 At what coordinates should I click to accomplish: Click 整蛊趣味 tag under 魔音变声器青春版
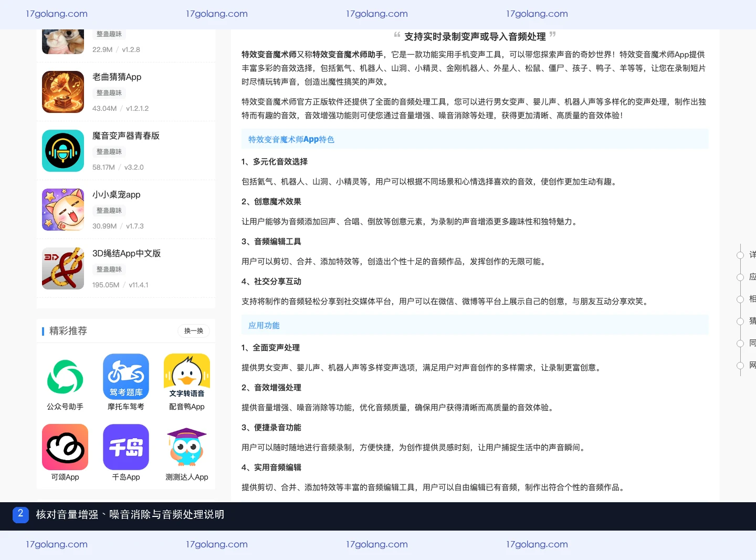tap(109, 152)
